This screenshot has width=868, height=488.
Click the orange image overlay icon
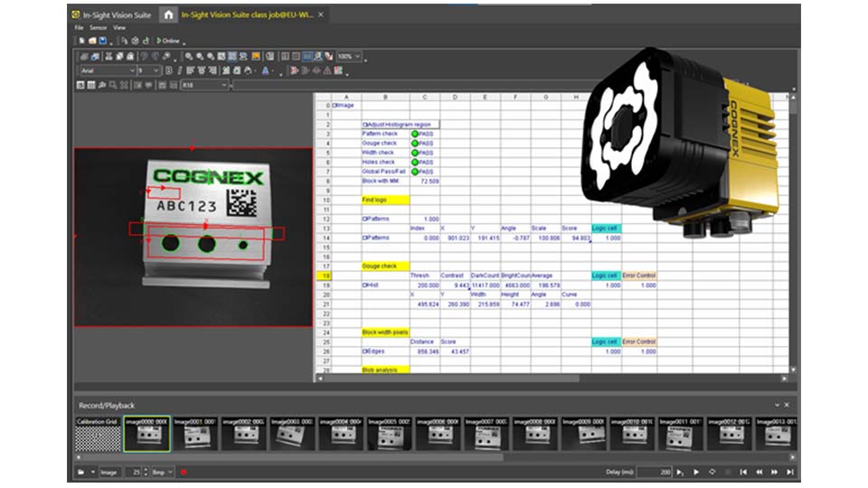256,56
